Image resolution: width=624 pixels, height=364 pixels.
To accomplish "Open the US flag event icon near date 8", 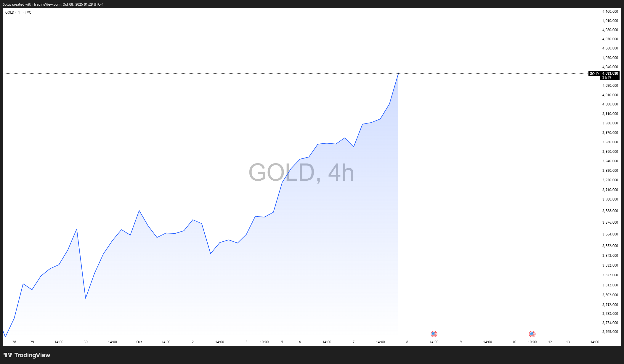I will pos(434,334).
